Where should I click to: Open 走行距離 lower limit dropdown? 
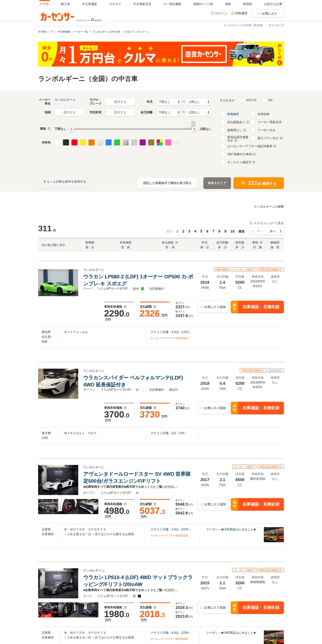tap(169, 112)
